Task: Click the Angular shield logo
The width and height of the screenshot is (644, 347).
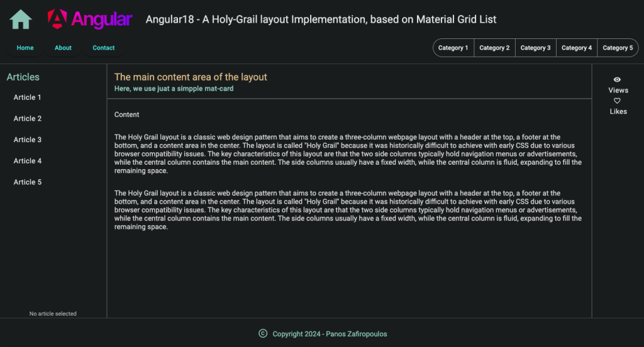Action: [x=57, y=19]
